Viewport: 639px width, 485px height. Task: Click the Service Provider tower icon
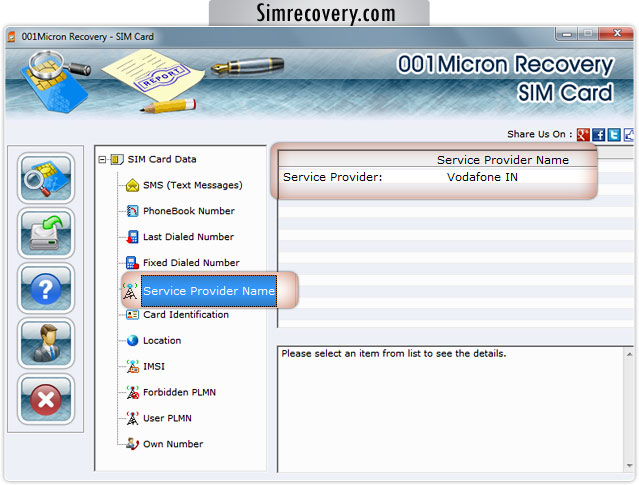(x=130, y=291)
